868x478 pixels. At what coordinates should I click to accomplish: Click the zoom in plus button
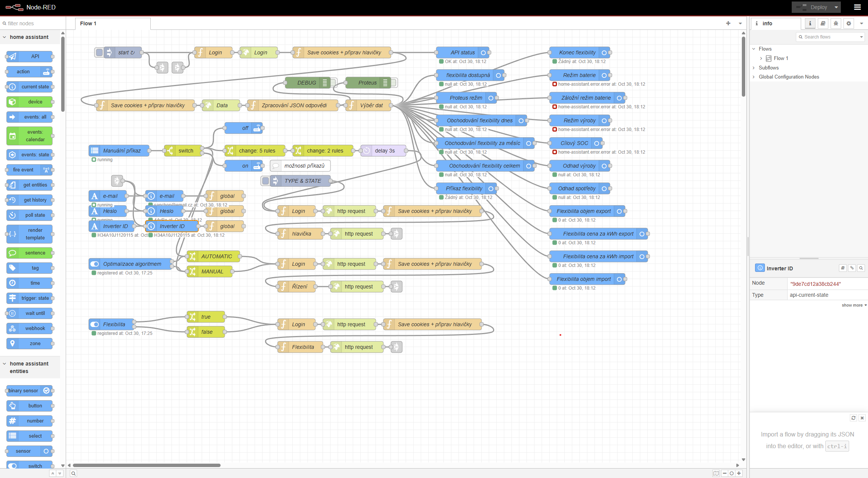coord(739,473)
